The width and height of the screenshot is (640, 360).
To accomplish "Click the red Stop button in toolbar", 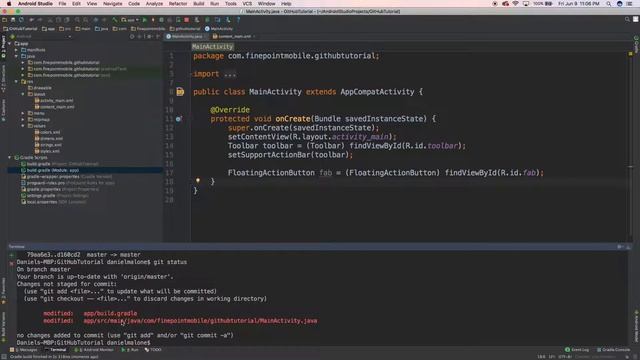I will (187, 20).
